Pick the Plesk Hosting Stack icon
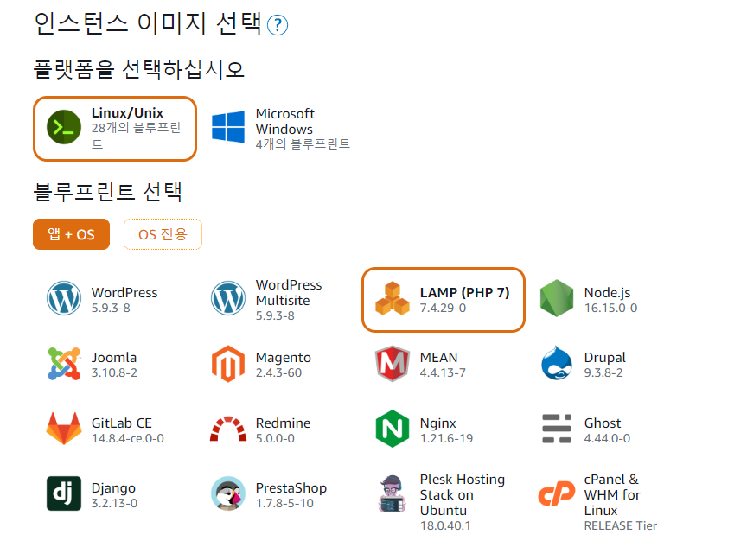Viewport: 747px width, 560px height. pyautogui.click(x=392, y=493)
